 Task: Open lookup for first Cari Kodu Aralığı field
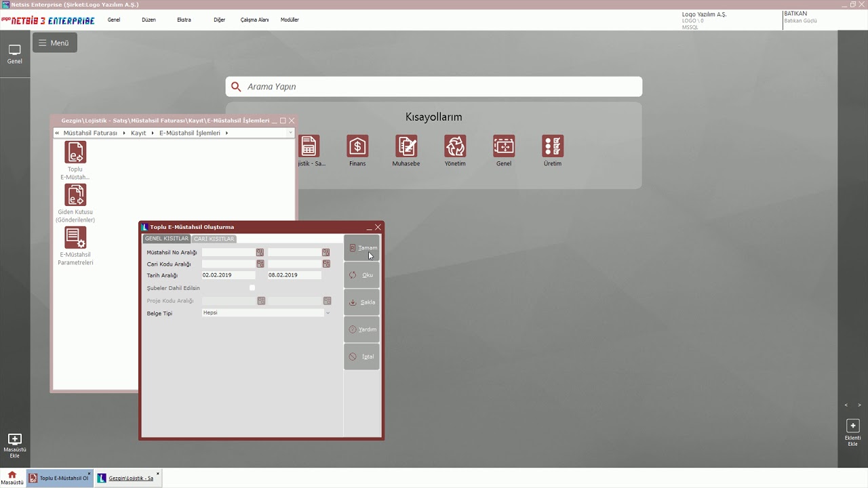click(260, 264)
